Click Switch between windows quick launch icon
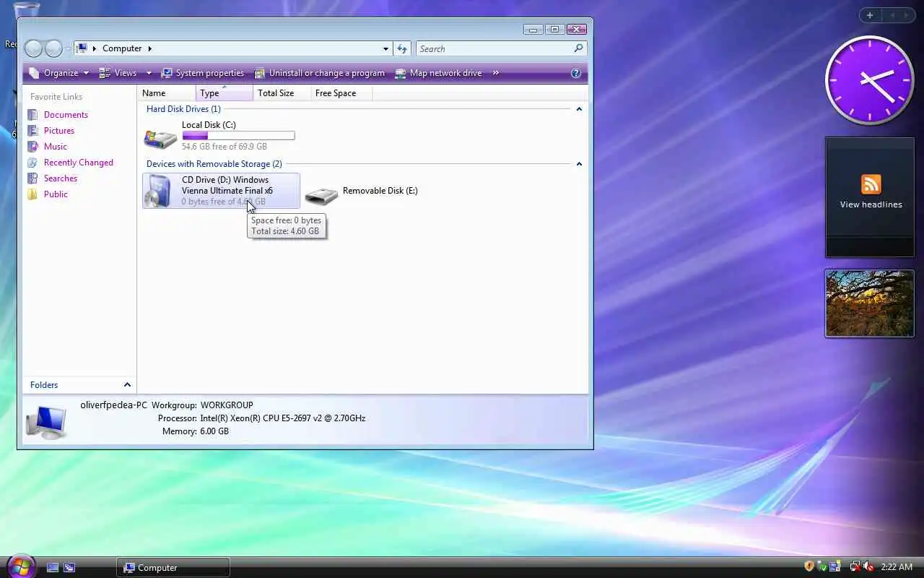 point(69,568)
